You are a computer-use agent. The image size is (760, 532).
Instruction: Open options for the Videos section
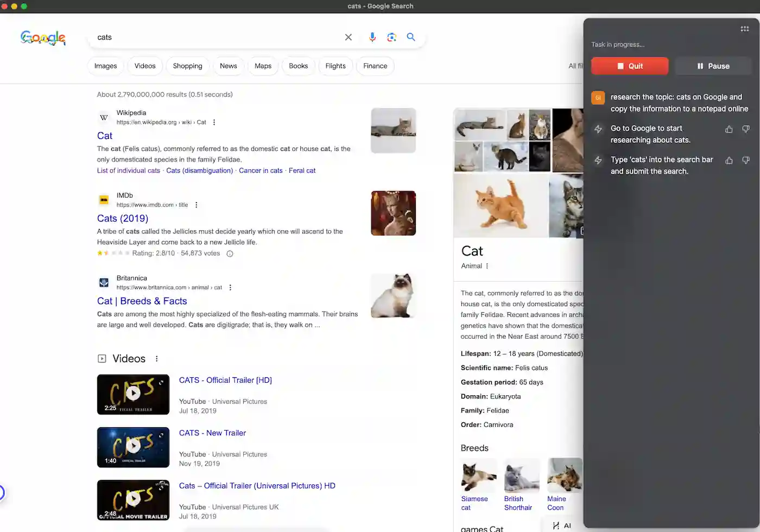(x=156, y=358)
